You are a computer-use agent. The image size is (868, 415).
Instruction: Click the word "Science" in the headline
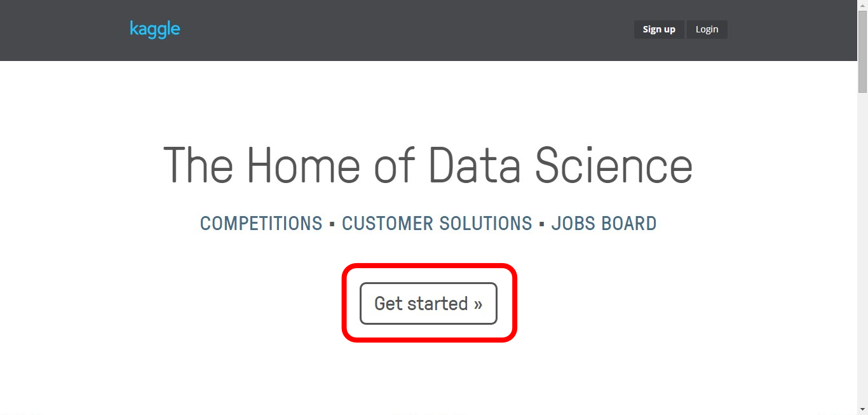(613, 165)
